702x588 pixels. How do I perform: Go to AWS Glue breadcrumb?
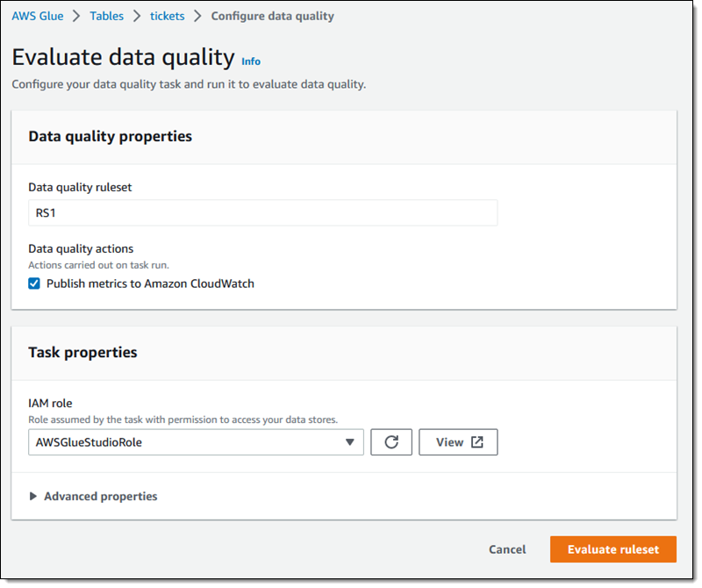pos(38,16)
